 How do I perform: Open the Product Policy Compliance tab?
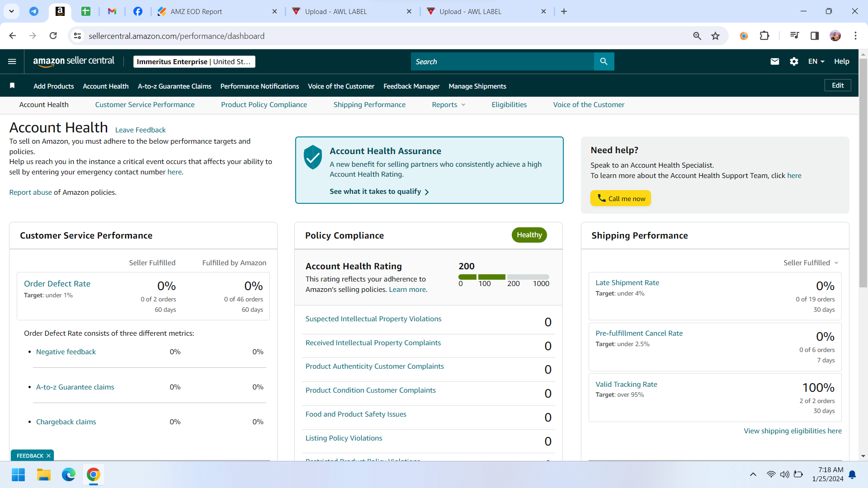[x=264, y=104]
